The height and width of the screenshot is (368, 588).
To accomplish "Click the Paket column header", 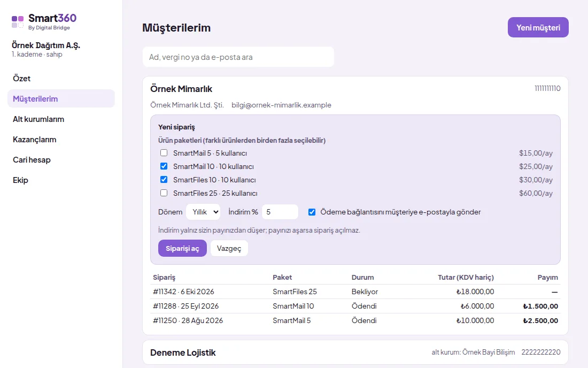I will pos(282,277).
